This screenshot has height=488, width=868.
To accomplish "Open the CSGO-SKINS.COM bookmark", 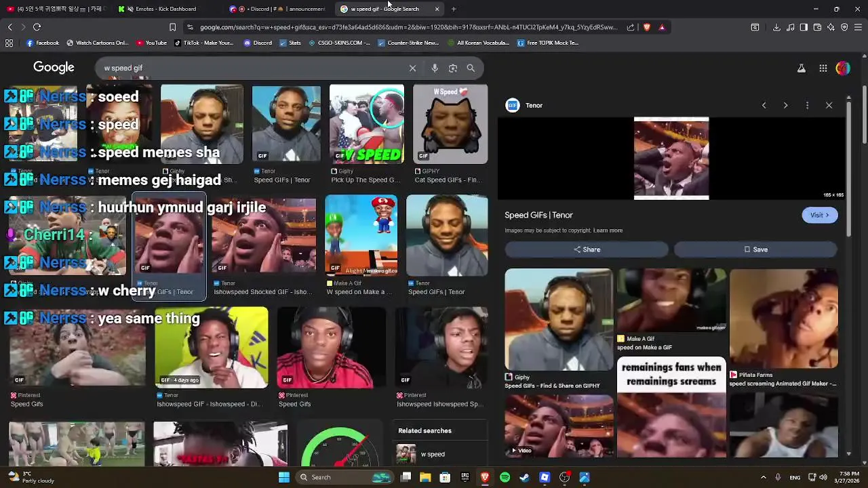I will pos(339,43).
